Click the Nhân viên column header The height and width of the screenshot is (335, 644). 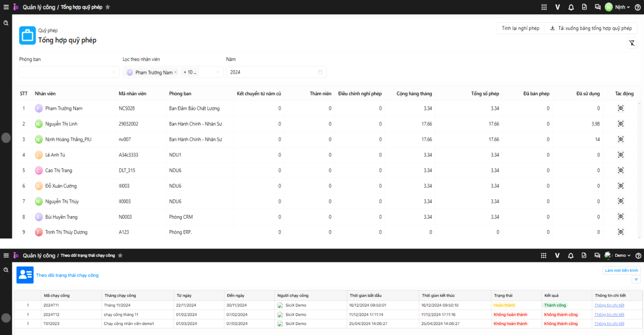(x=45, y=94)
